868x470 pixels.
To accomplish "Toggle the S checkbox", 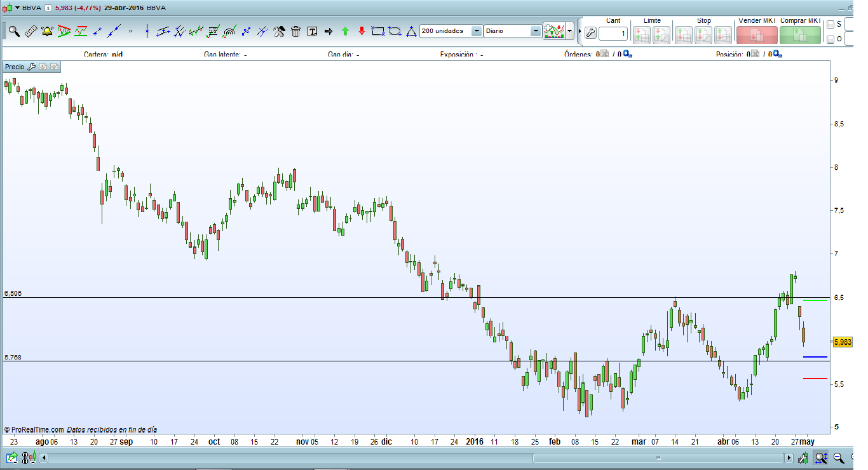I will 831,24.
